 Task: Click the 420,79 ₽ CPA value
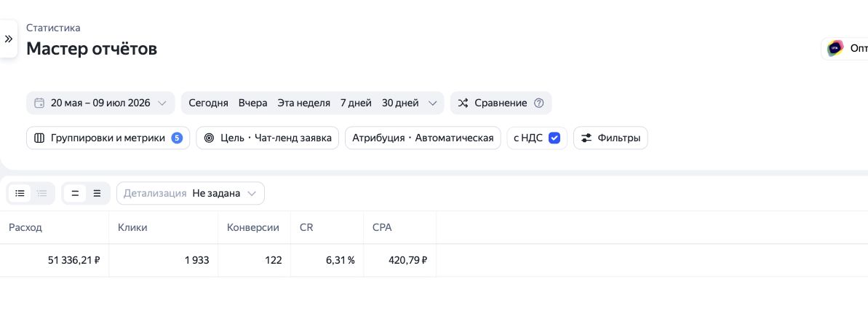(x=408, y=260)
